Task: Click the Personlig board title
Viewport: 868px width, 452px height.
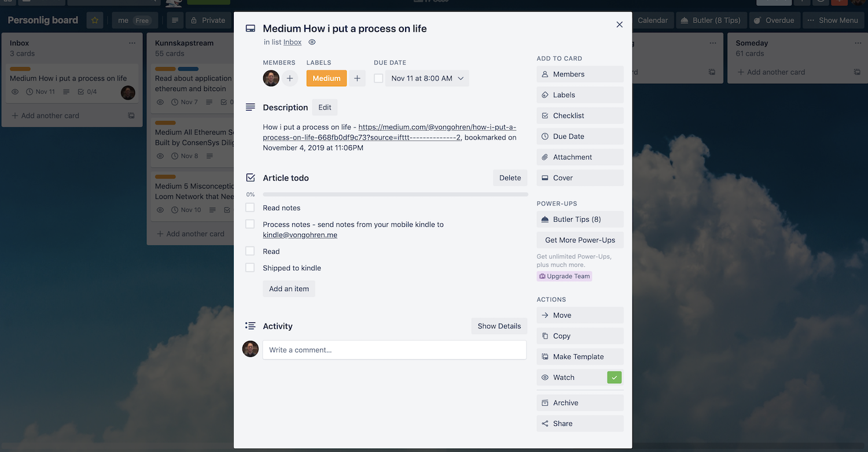Action: [43, 20]
